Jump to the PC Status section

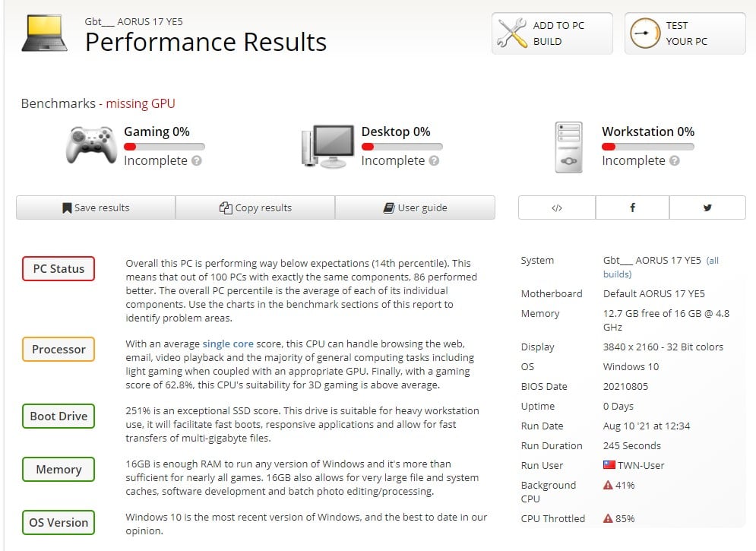59,269
